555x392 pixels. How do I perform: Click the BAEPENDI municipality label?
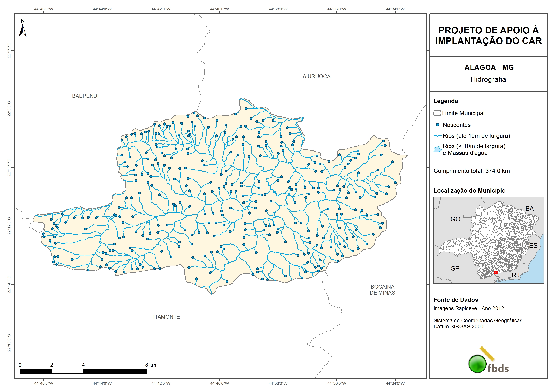(85, 96)
